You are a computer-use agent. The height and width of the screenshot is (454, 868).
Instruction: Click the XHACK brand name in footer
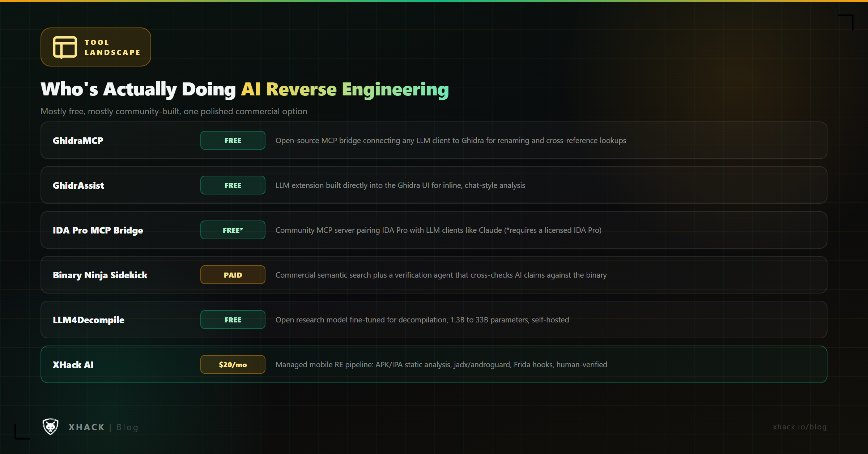[87, 427]
